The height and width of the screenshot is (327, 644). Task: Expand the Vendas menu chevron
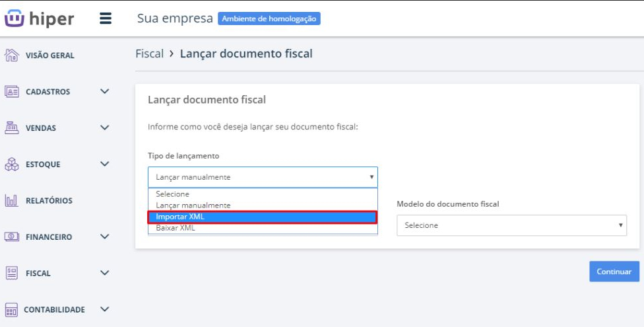click(x=104, y=127)
